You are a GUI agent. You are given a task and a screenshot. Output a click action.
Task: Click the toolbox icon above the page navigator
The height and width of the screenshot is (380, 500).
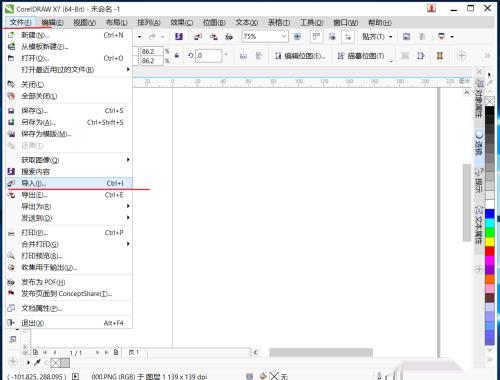click(x=13, y=339)
